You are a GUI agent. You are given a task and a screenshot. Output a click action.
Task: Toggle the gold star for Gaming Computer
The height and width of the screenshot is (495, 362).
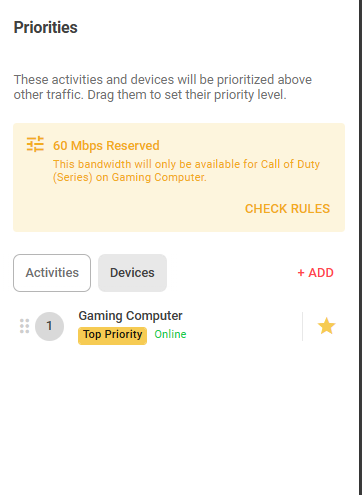(327, 326)
